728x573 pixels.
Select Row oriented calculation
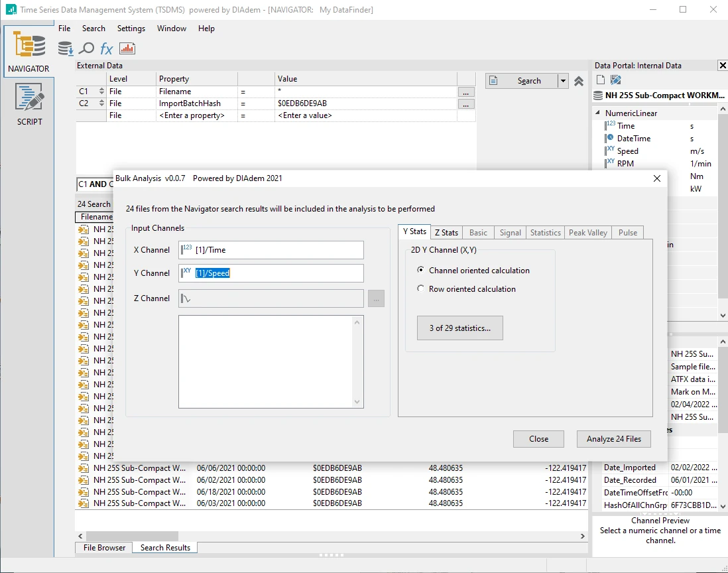coord(420,289)
